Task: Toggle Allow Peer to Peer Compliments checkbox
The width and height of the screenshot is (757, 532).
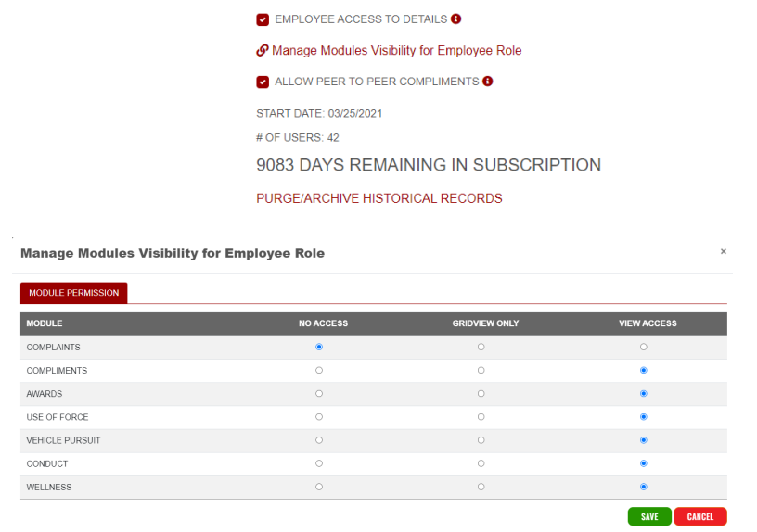Action: tap(263, 82)
